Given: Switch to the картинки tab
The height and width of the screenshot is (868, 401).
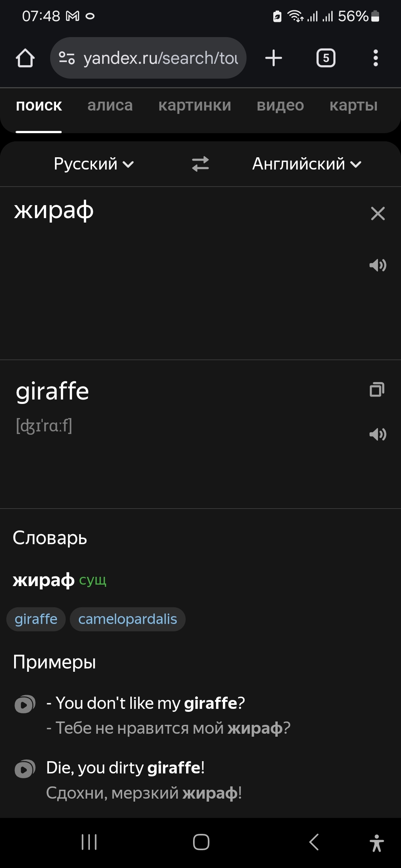Looking at the screenshot, I should (195, 106).
